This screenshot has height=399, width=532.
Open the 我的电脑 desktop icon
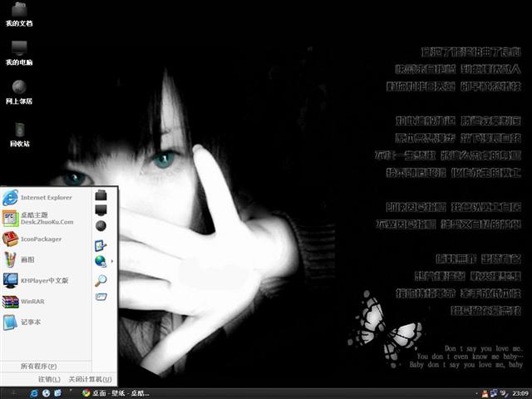point(19,53)
